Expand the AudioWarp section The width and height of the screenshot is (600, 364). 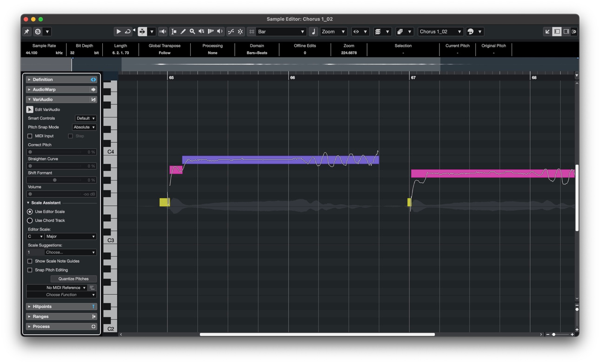coord(44,90)
